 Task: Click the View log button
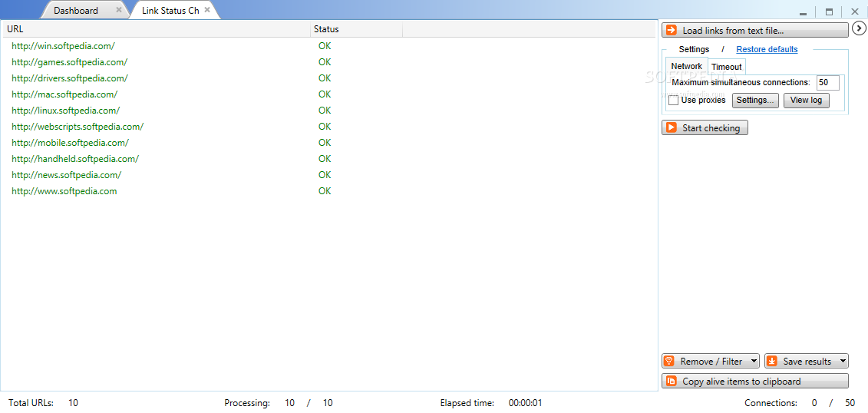coord(806,101)
